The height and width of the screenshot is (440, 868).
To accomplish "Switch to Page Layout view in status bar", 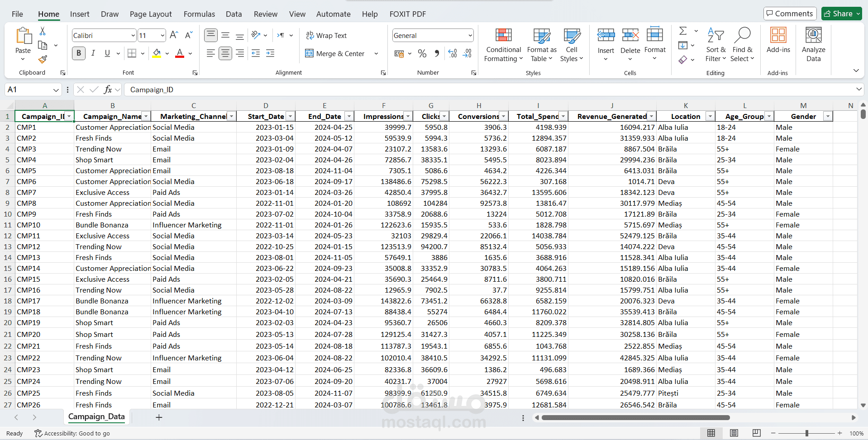I will click(x=734, y=433).
